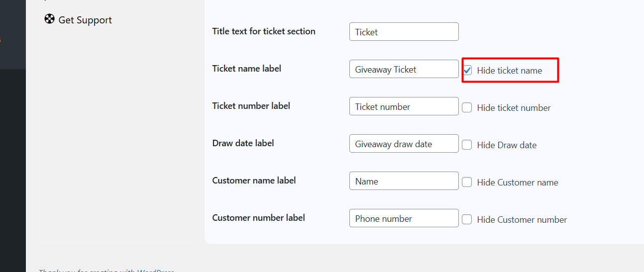Click the Ticket name label heading
The height and width of the screenshot is (272, 644).
[x=246, y=69]
